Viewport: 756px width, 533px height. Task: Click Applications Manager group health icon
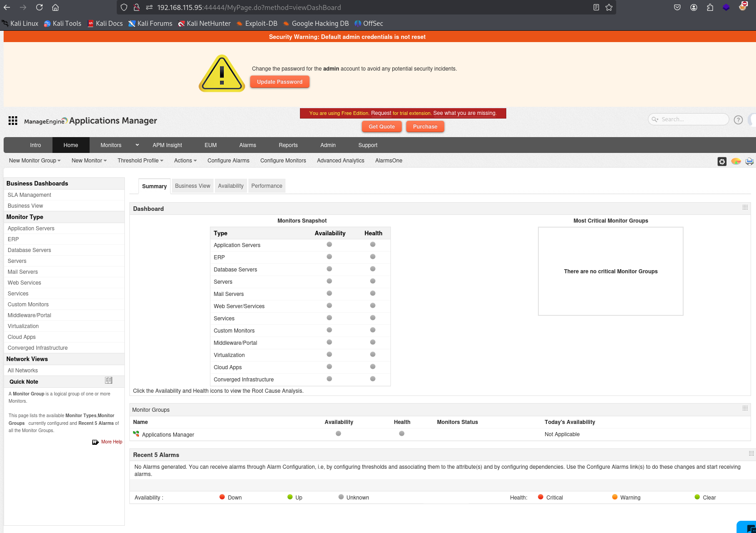(x=402, y=433)
